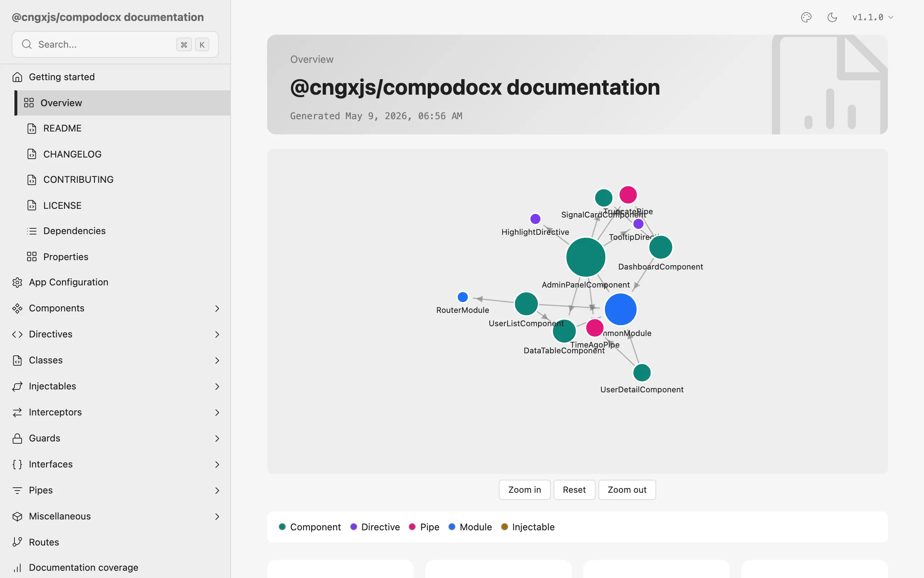Click the Documentation coverage chart icon
The height and width of the screenshot is (578, 924).
point(17,568)
